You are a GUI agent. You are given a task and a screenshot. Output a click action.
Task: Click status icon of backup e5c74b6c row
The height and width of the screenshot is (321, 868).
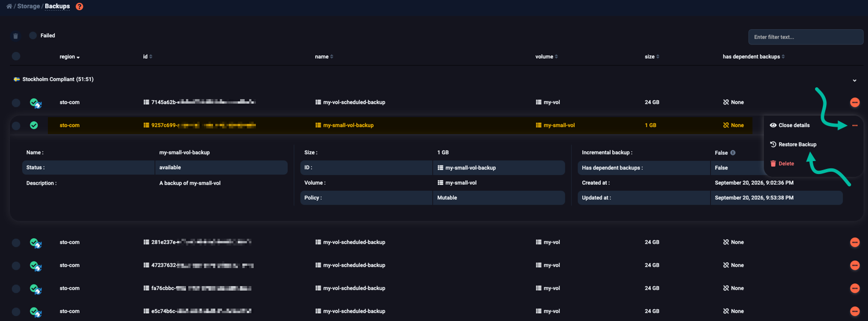36,311
